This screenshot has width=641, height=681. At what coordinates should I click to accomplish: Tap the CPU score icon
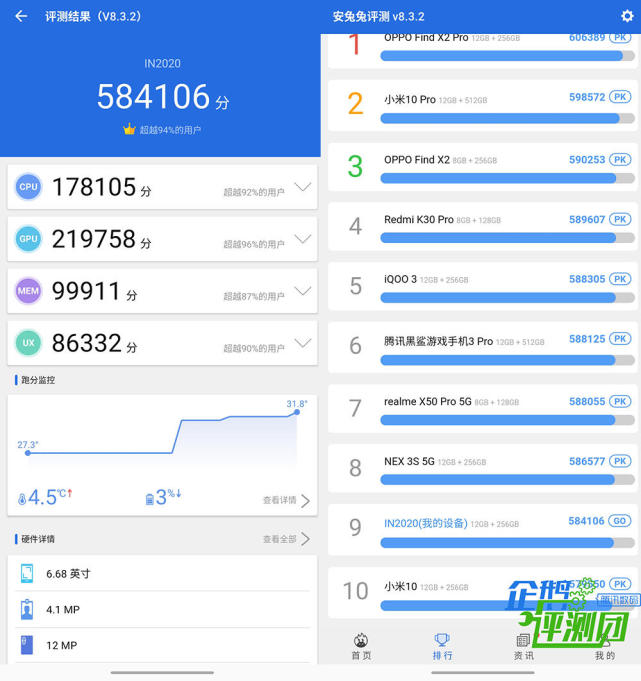click(28, 187)
